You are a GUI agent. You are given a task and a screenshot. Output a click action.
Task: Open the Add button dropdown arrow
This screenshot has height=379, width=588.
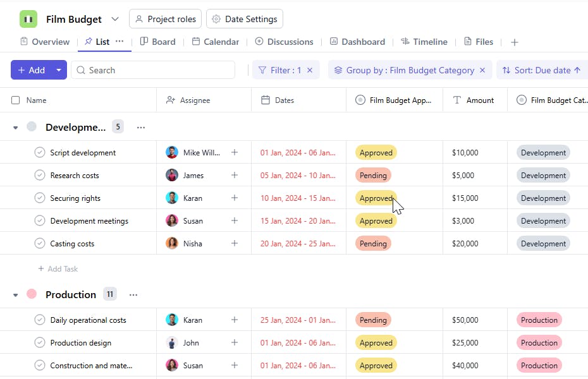59,70
